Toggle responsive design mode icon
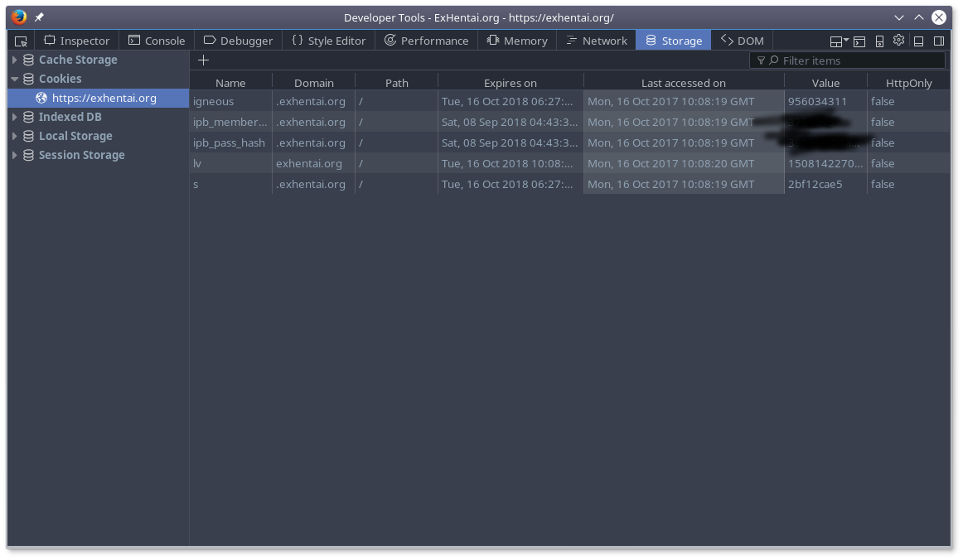This screenshot has height=560, width=963. point(879,41)
